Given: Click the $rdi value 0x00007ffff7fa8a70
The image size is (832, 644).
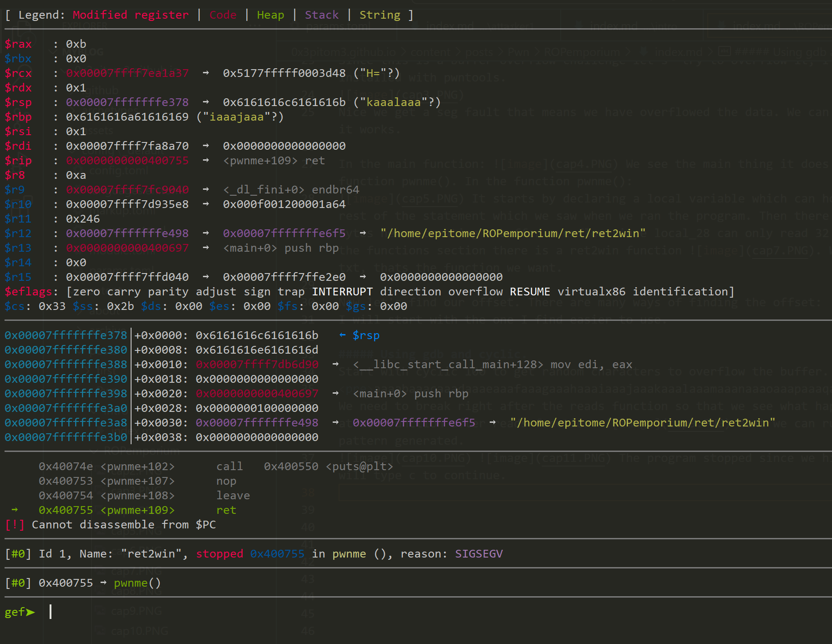Looking at the screenshot, I should (127, 146).
